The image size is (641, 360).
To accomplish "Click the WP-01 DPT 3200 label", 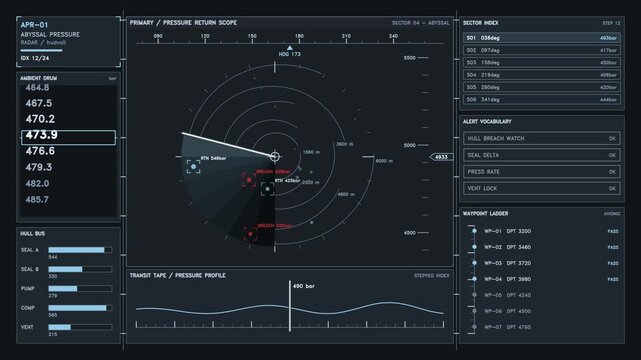I will [507, 231].
